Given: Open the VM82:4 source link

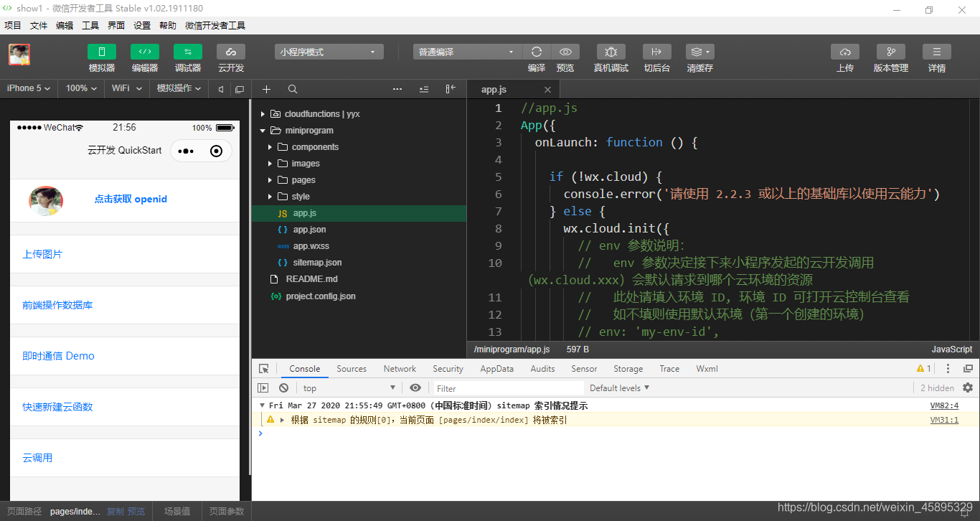Looking at the screenshot, I should tap(944, 406).
